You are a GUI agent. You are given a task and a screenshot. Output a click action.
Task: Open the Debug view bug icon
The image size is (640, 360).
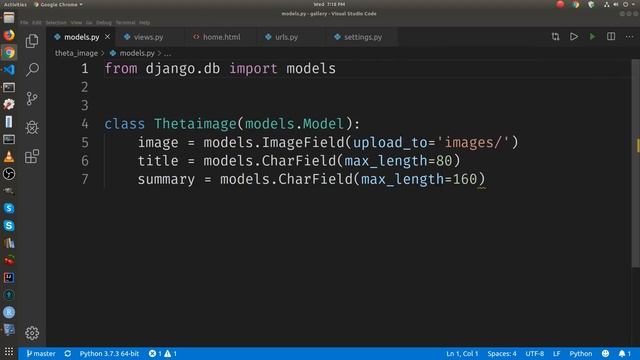click(x=32, y=127)
